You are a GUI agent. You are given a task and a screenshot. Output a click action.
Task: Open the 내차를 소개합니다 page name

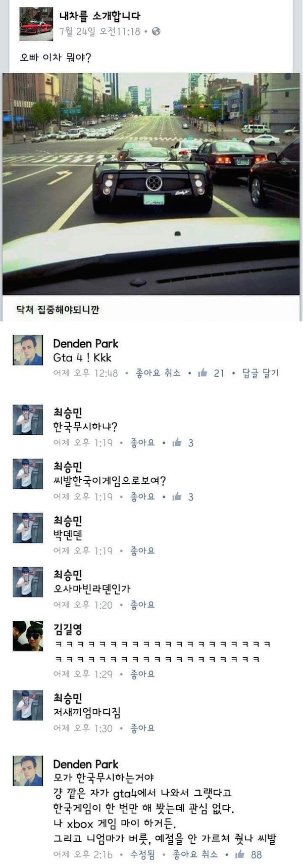100,16
